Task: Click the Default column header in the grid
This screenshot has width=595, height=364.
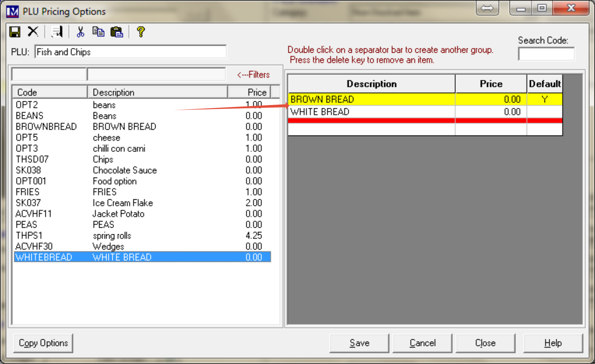Action: point(545,84)
